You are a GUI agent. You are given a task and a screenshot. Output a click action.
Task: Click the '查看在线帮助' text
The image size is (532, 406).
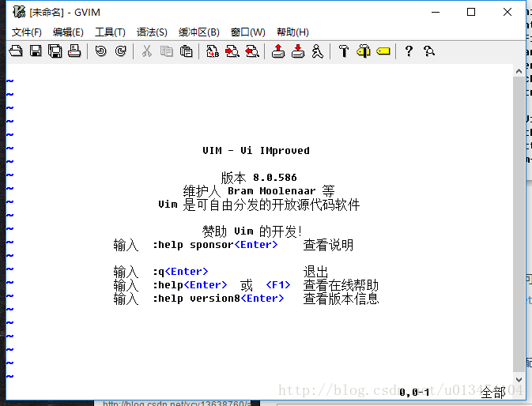click(x=341, y=285)
